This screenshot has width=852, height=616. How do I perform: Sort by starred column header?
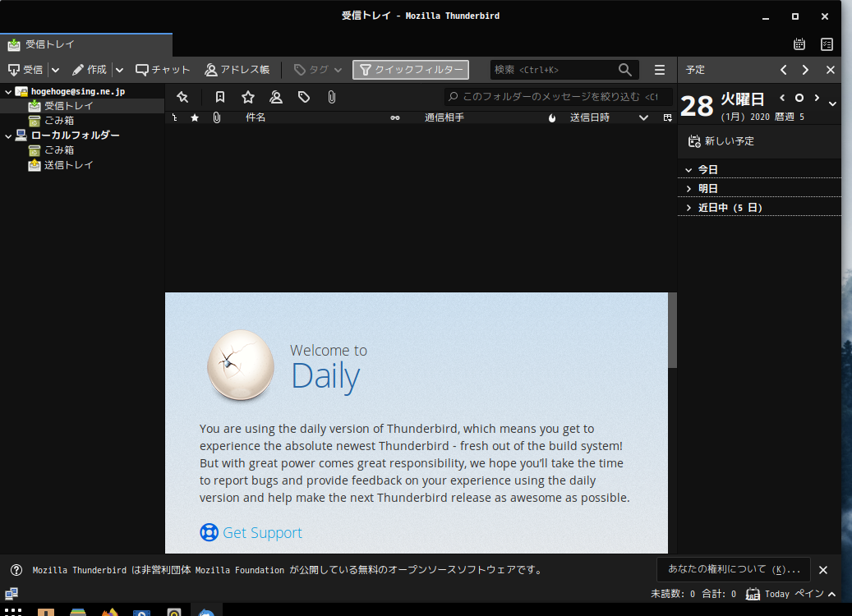tap(195, 117)
